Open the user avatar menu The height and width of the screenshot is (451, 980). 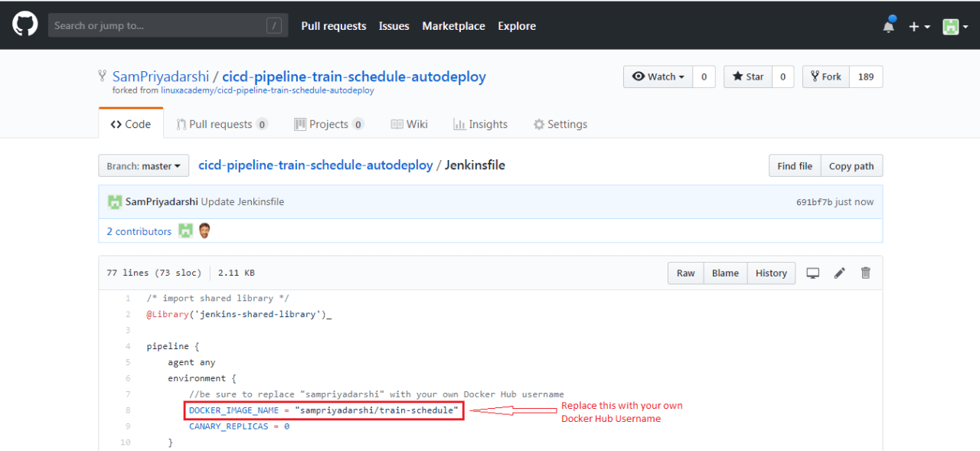pyautogui.click(x=955, y=26)
